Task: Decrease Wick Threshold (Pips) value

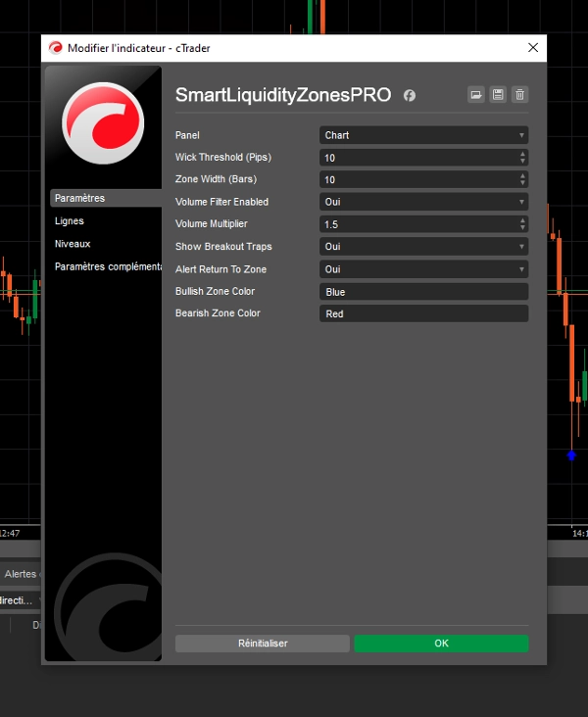Action: pyautogui.click(x=522, y=162)
